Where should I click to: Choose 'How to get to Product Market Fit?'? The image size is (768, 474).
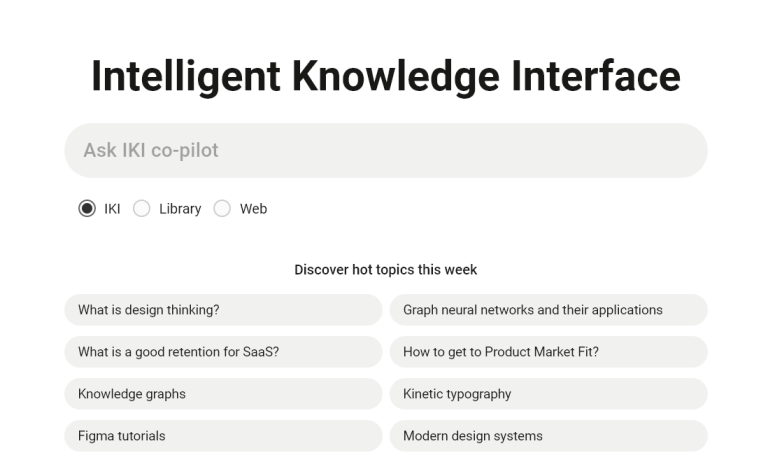(x=549, y=352)
